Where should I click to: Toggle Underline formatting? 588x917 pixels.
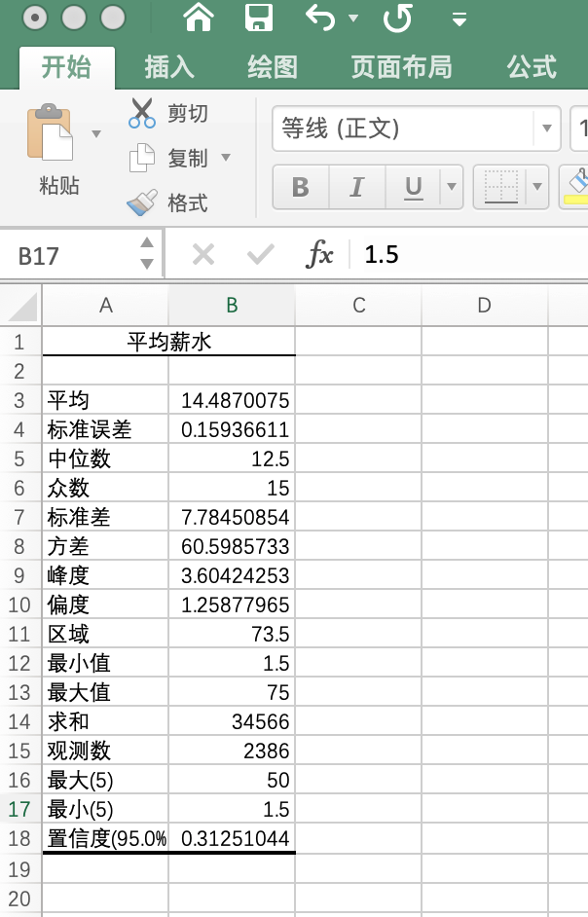(x=413, y=187)
